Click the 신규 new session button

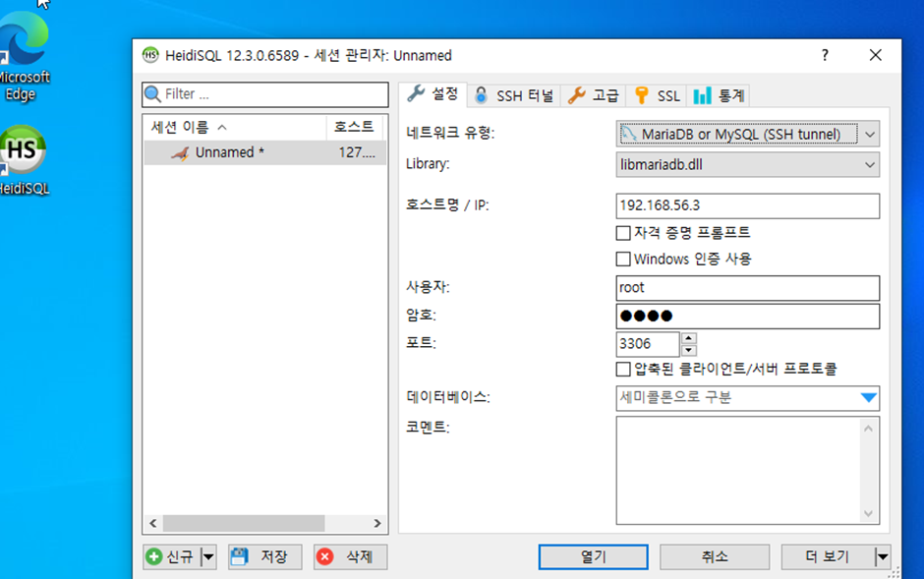(172, 556)
